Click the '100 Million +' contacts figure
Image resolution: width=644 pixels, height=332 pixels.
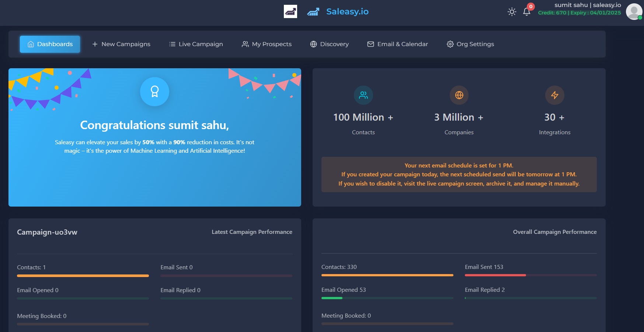click(x=363, y=117)
